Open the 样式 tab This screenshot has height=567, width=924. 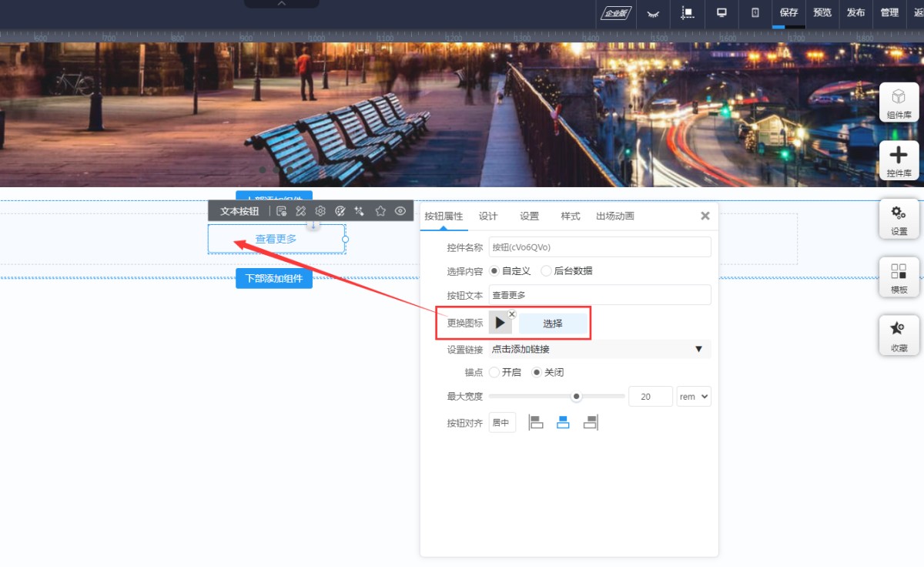coord(570,216)
